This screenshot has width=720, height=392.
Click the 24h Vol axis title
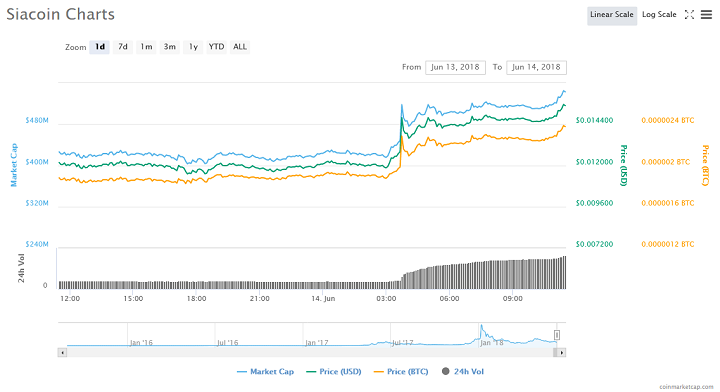tap(21, 268)
